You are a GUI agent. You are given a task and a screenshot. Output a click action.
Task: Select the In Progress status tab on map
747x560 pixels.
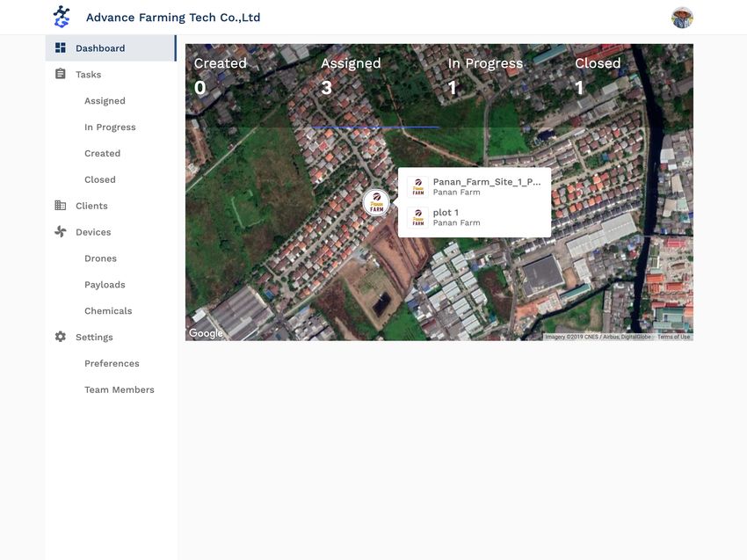tap(503, 86)
